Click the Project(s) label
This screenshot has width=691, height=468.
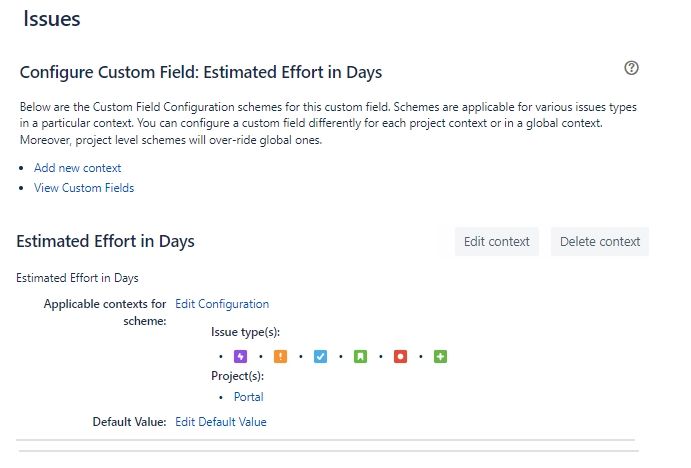[238, 376]
